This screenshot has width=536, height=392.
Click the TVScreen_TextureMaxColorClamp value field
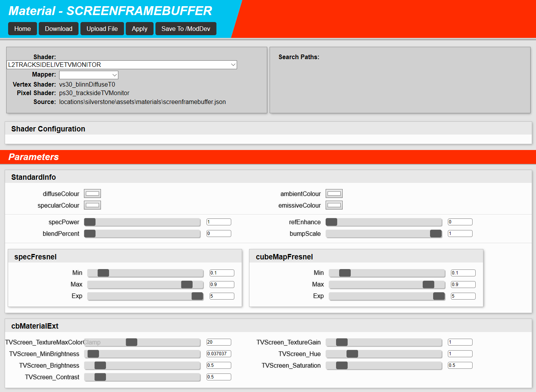219,342
